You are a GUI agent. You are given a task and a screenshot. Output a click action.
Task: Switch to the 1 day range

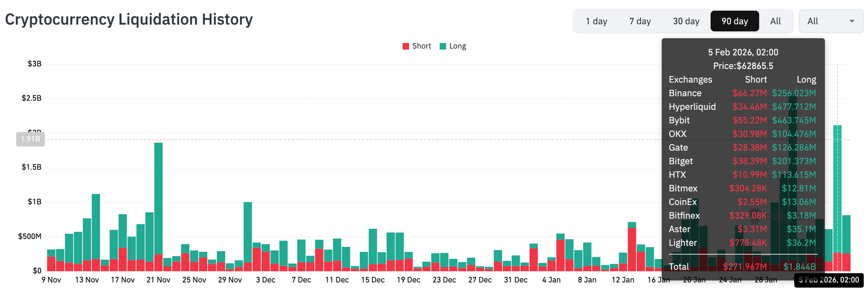point(596,21)
